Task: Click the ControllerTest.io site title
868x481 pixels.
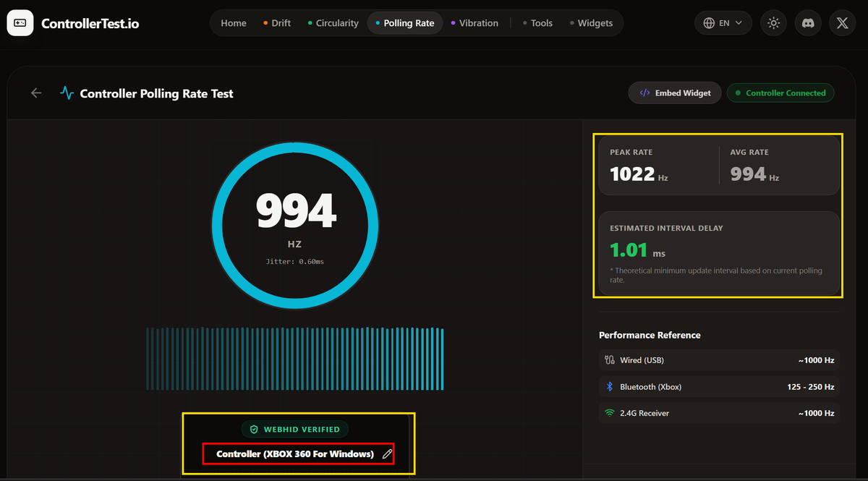Action: (90, 24)
